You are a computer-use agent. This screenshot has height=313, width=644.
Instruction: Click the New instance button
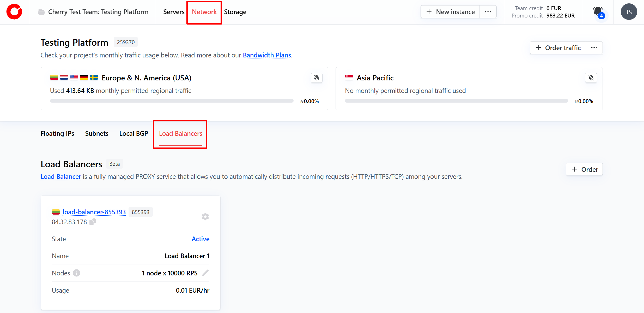(x=450, y=12)
